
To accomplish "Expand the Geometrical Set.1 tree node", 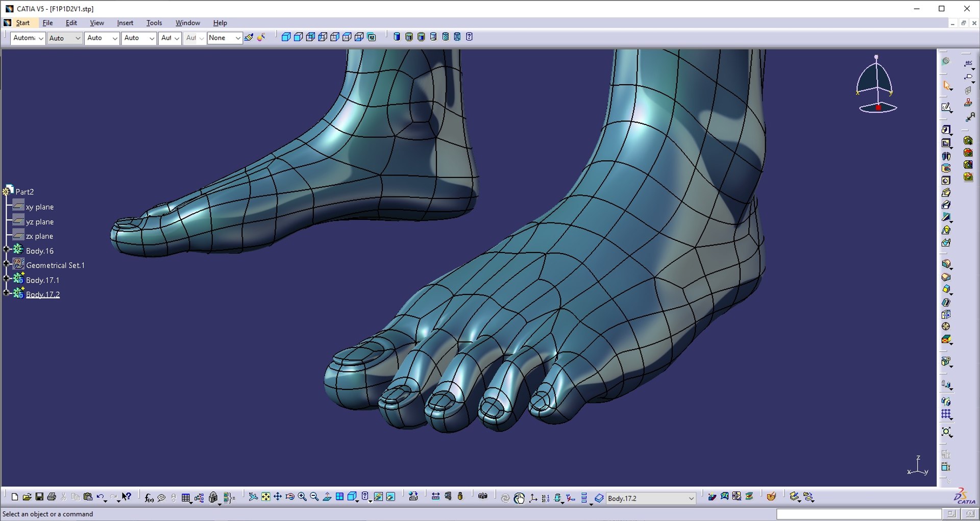I will click(x=6, y=264).
